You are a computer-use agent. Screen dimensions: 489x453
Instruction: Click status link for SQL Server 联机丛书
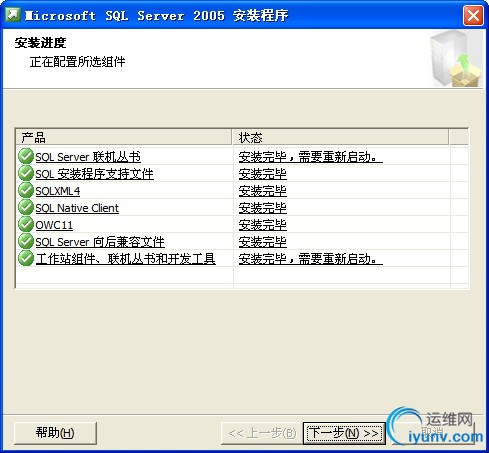311,157
